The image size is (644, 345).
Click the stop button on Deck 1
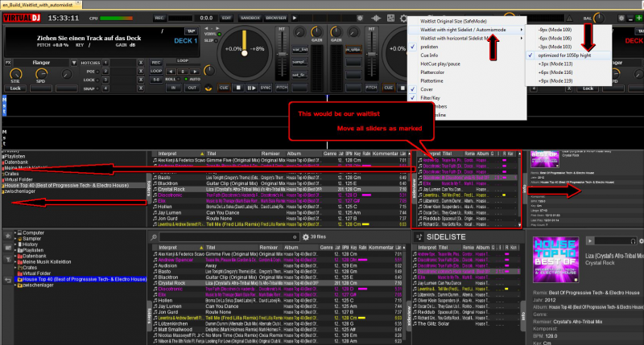[237, 88]
